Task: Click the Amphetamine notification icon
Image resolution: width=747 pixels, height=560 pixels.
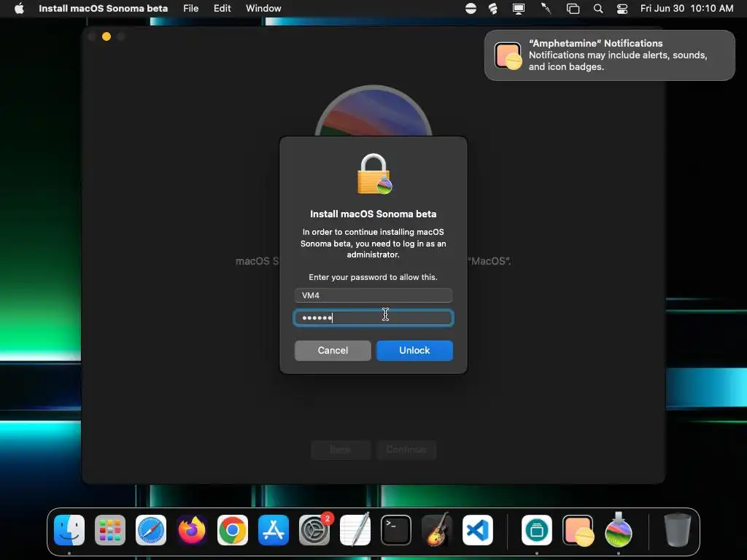Action: coord(508,55)
